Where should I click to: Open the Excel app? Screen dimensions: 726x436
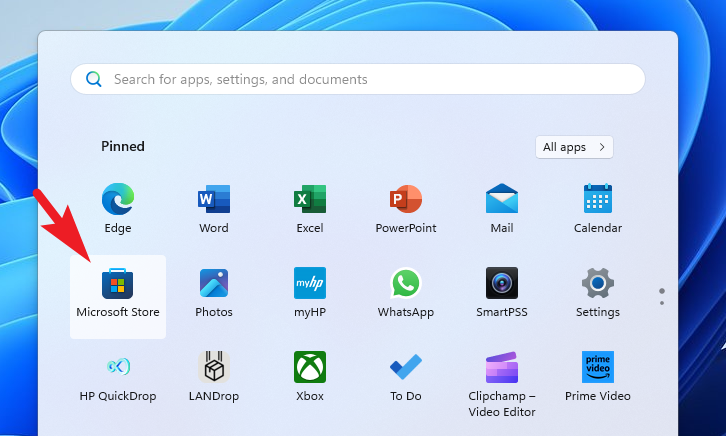[310, 208]
